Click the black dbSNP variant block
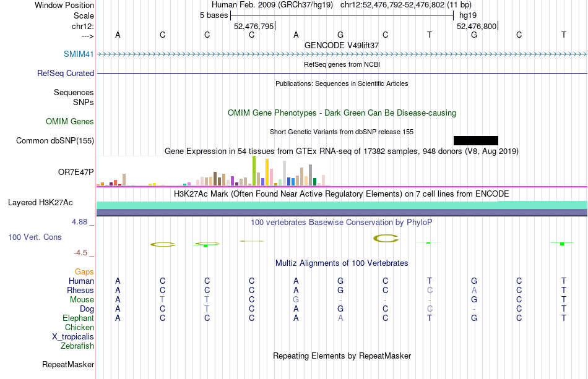Image resolution: width=588 pixels, height=379 pixels. point(476,140)
